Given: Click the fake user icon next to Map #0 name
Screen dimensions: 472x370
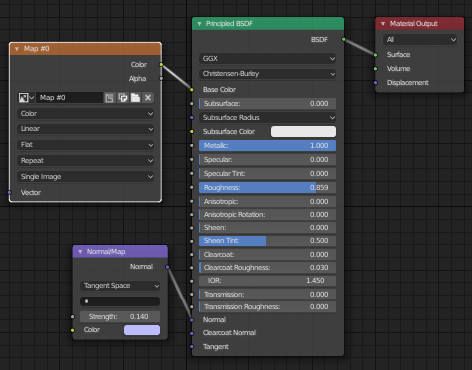Looking at the screenshot, I should [x=109, y=98].
